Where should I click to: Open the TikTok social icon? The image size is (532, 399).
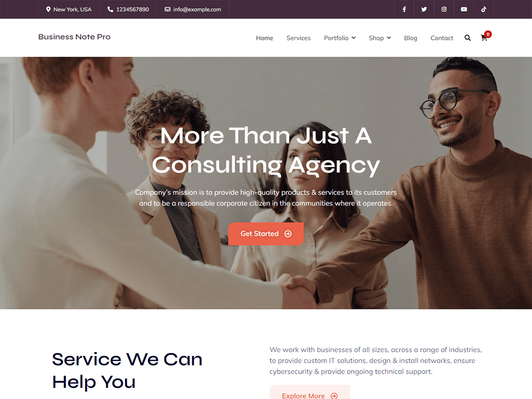(x=484, y=9)
